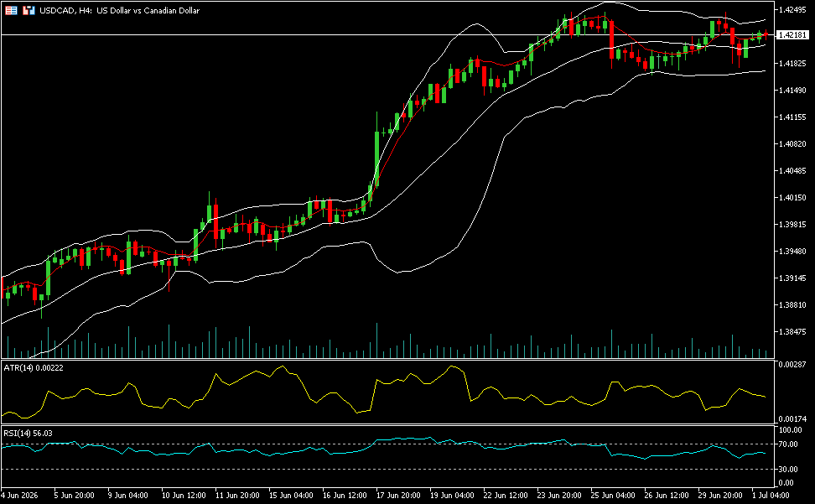Click the 1.41490 price scale label
The image size is (815, 504).
pyautogui.click(x=792, y=91)
